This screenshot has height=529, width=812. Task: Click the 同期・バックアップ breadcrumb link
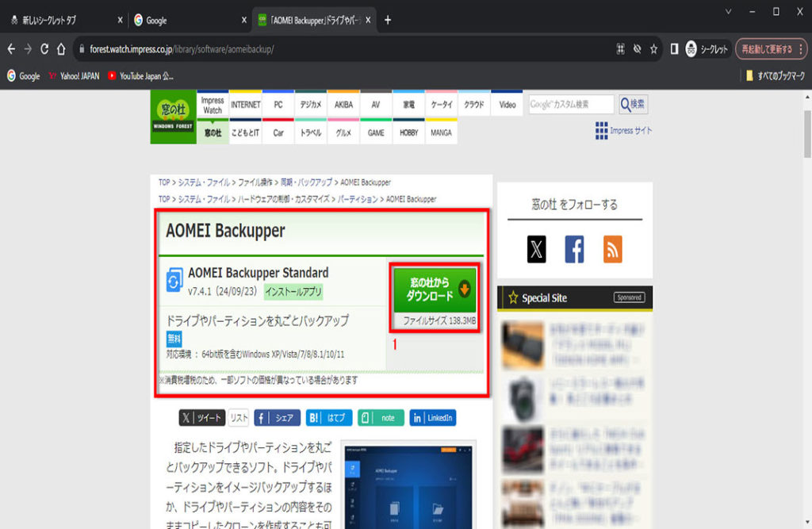click(x=304, y=182)
